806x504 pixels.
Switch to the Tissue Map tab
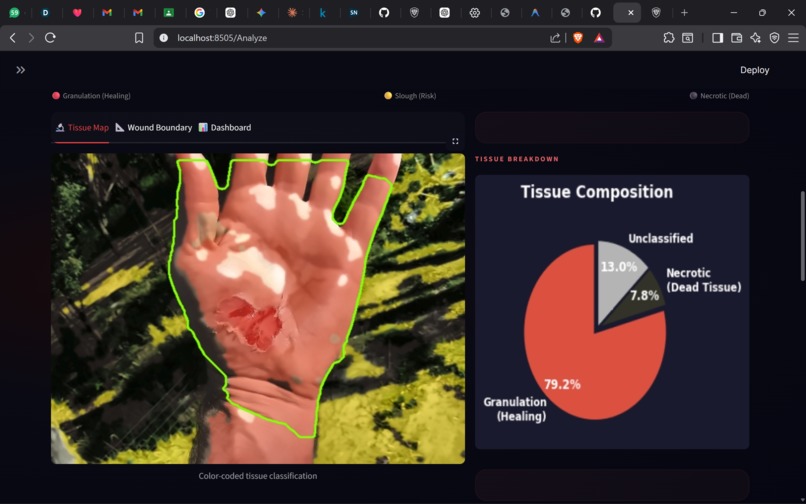pos(82,128)
